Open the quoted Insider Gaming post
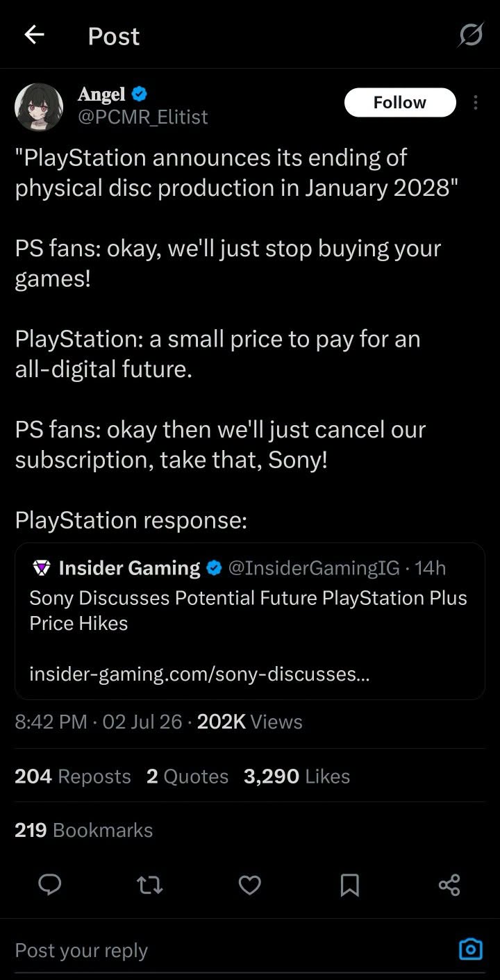The width and height of the screenshot is (500, 980). click(249, 620)
